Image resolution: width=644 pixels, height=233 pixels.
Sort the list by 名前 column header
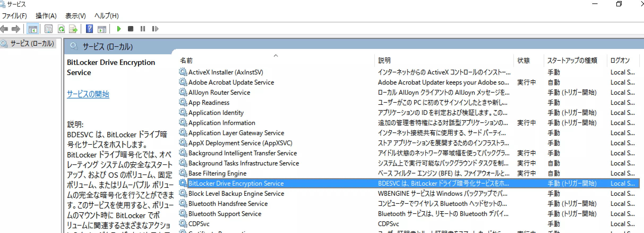coord(186,61)
